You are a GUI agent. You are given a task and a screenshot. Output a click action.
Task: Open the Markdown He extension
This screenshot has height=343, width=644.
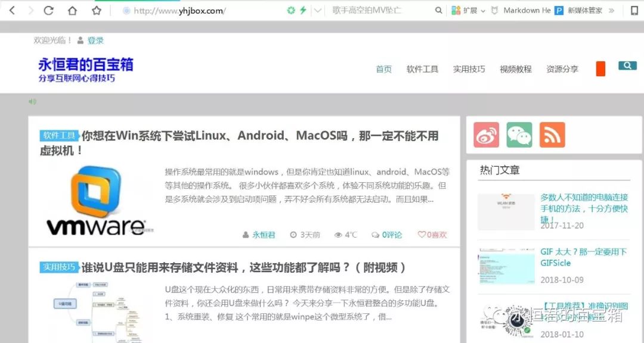click(521, 11)
